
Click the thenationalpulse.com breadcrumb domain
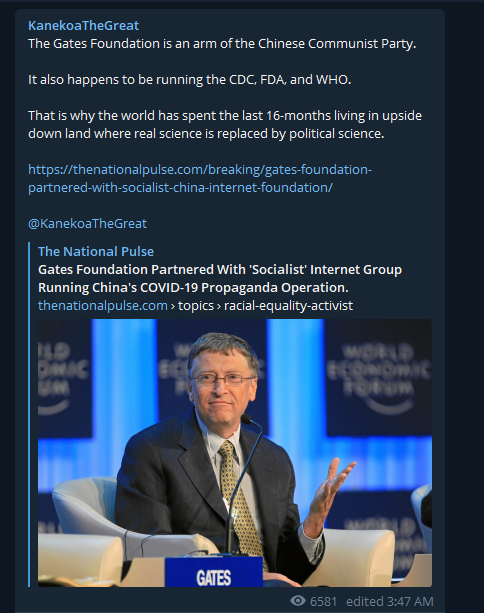click(x=103, y=305)
